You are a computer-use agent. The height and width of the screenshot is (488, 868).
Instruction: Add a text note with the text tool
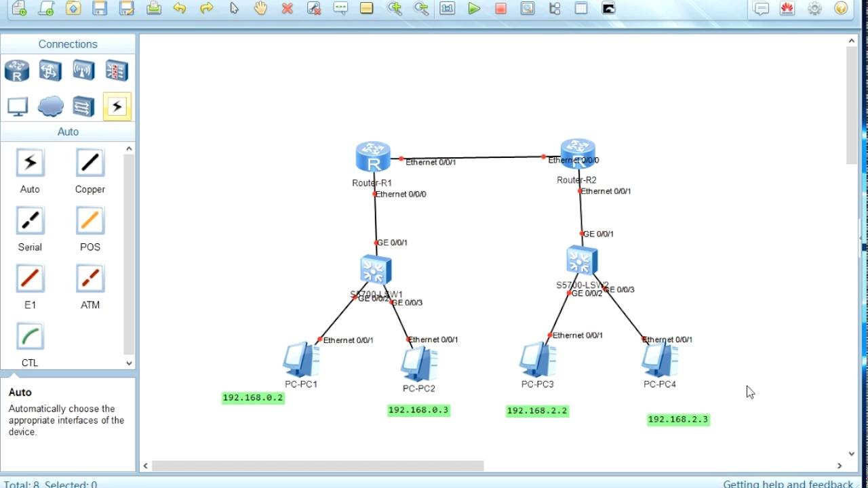[340, 8]
